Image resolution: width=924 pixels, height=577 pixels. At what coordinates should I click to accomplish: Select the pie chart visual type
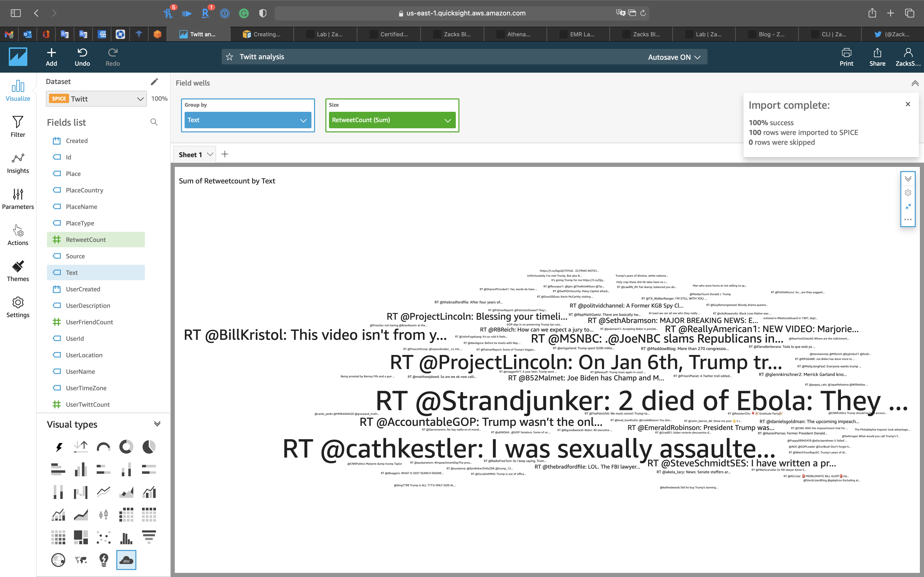(149, 446)
